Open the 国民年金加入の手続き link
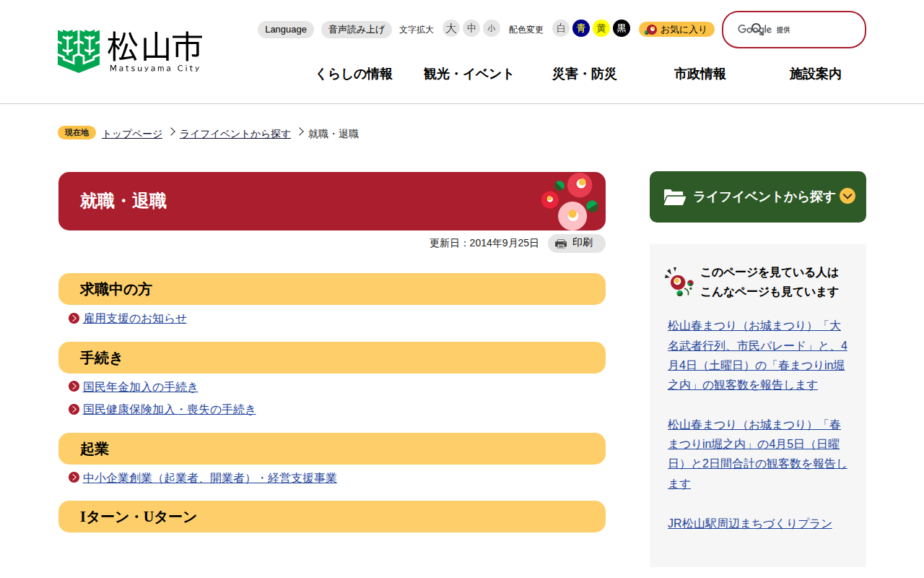The image size is (924, 578). (141, 387)
